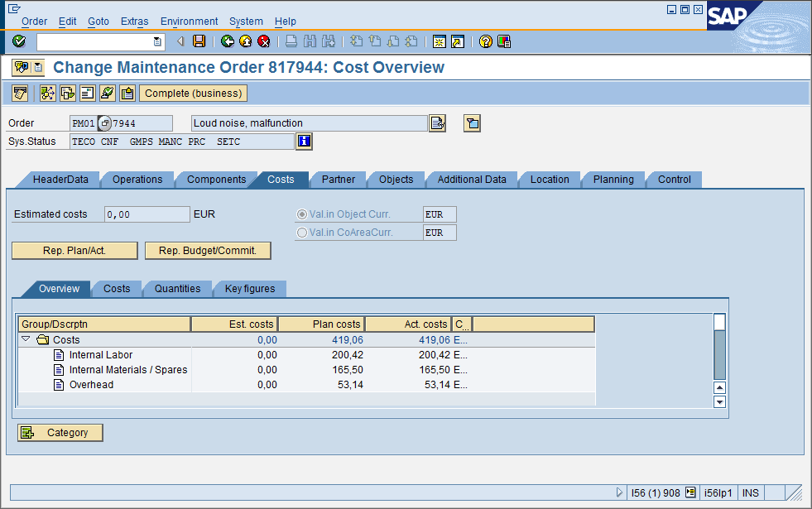Screen dimensions: 812x509
Task: Select Val.in Object Curr. radio button
Action: 301,214
